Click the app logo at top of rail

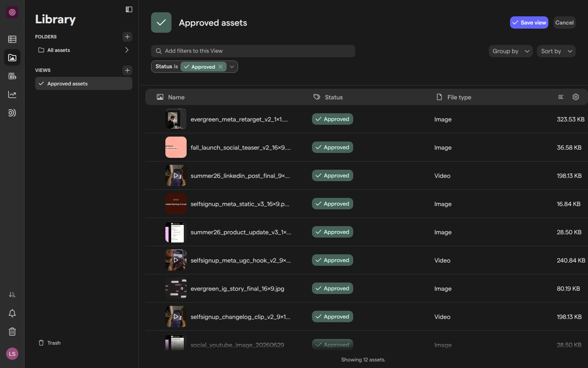click(x=12, y=12)
